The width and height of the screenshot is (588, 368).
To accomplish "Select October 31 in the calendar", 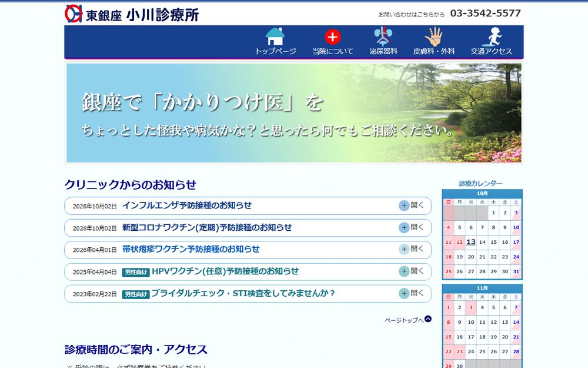I will [x=516, y=271].
